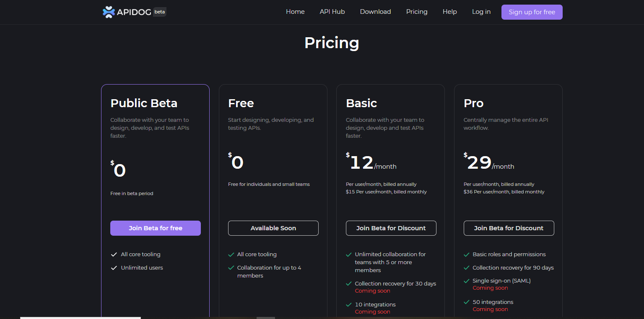This screenshot has width=644, height=319.
Task: Click the beta badge beside the Apidog name
Action: 160,12
